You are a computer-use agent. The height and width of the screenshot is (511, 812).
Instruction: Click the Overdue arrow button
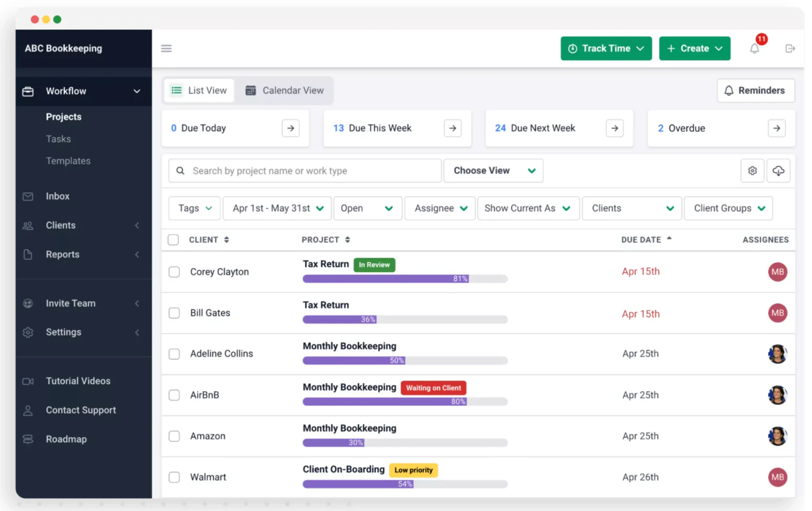pos(777,128)
